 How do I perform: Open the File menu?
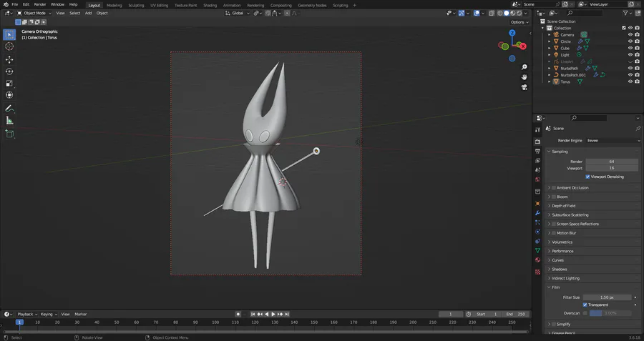[x=15, y=4]
